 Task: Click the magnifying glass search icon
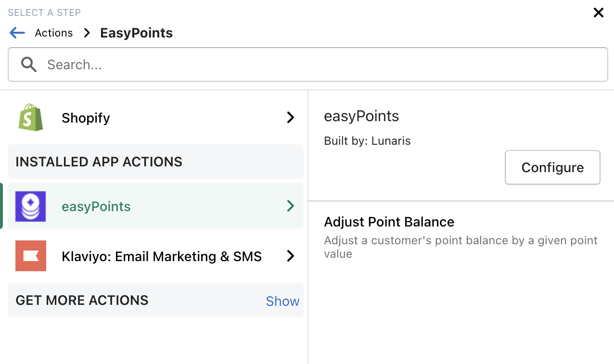point(29,64)
